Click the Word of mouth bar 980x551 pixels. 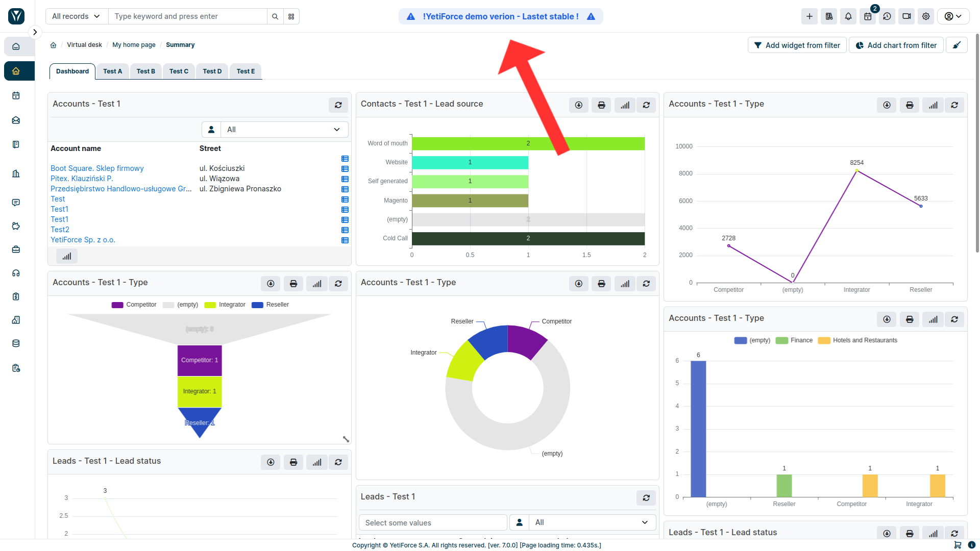[x=528, y=143]
